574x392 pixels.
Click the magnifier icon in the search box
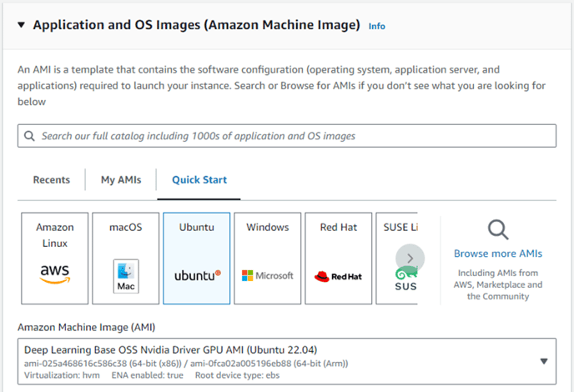30,136
